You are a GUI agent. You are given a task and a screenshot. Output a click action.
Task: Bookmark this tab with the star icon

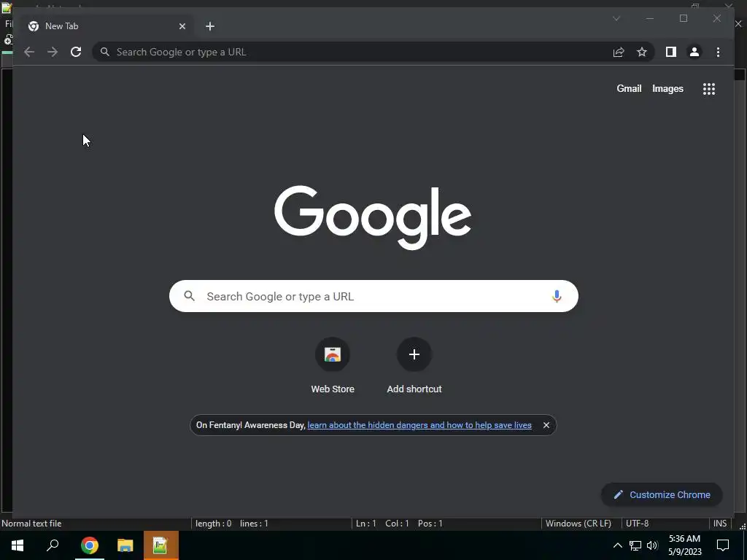coord(642,52)
